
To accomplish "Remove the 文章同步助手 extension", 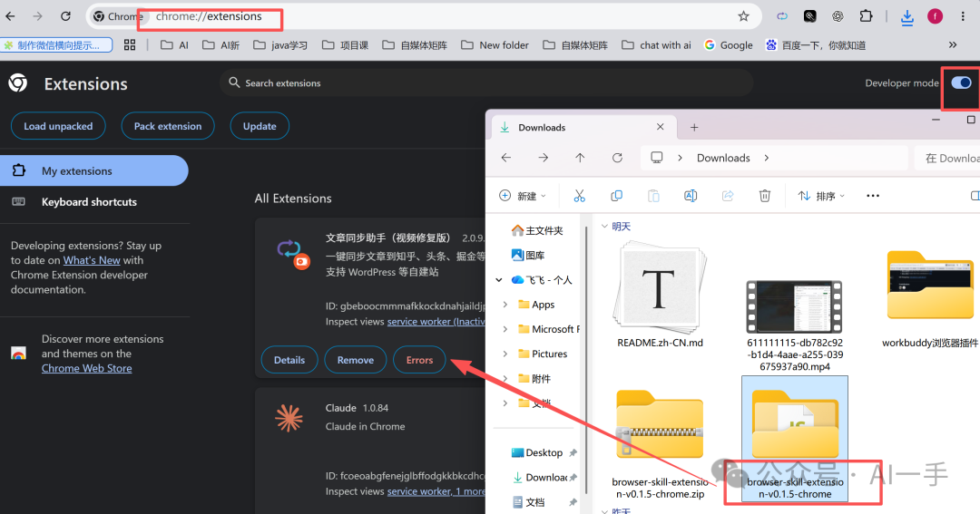I will [x=355, y=360].
